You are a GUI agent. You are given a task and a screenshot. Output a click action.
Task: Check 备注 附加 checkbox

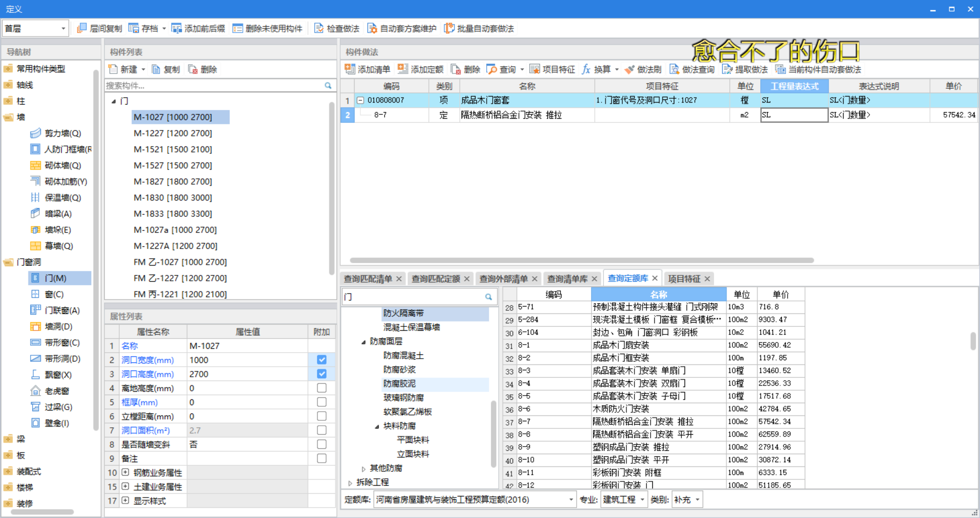click(x=322, y=458)
